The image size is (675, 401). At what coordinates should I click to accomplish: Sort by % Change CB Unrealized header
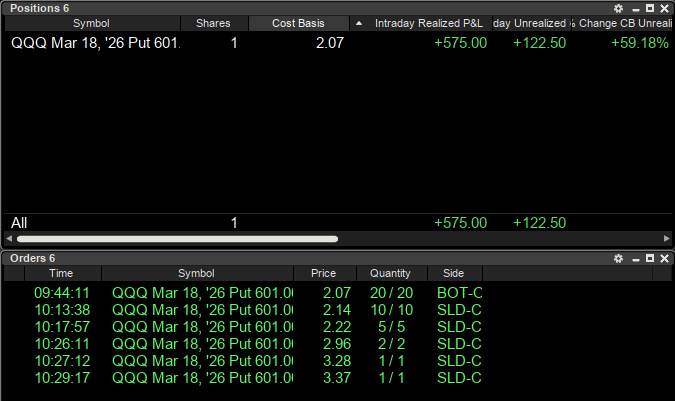click(622, 23)
